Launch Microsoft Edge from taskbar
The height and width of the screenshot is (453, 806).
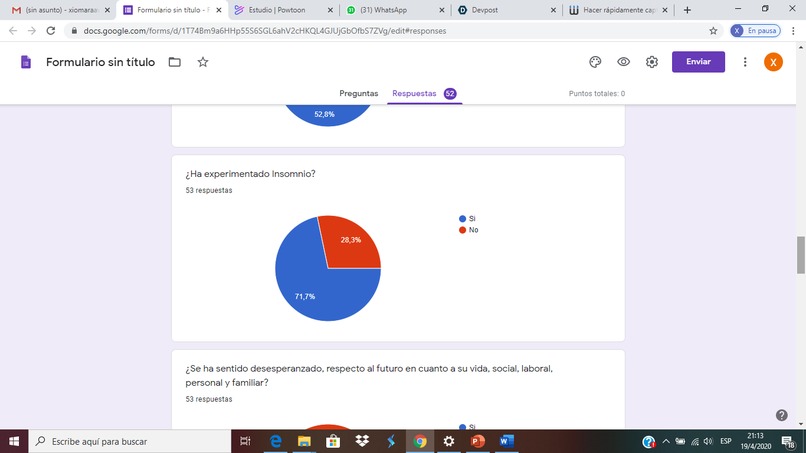[x=276, y=441]
